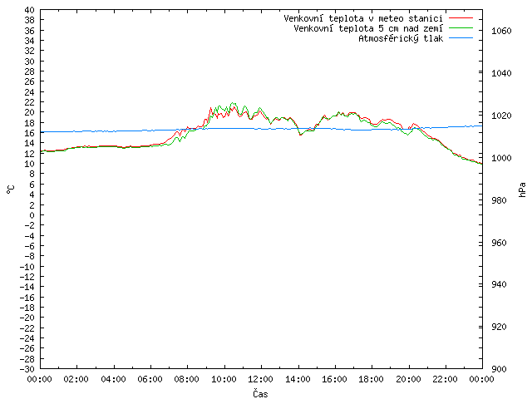Click temperature value '-30' on left axis

click(27, 369)
